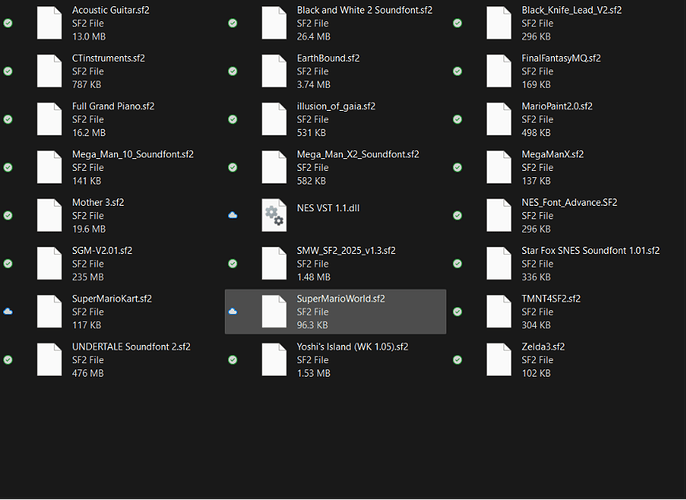
Task: Select the Black and White 2 Soundfont.sf2 file icon
Action: click(274, 23)
